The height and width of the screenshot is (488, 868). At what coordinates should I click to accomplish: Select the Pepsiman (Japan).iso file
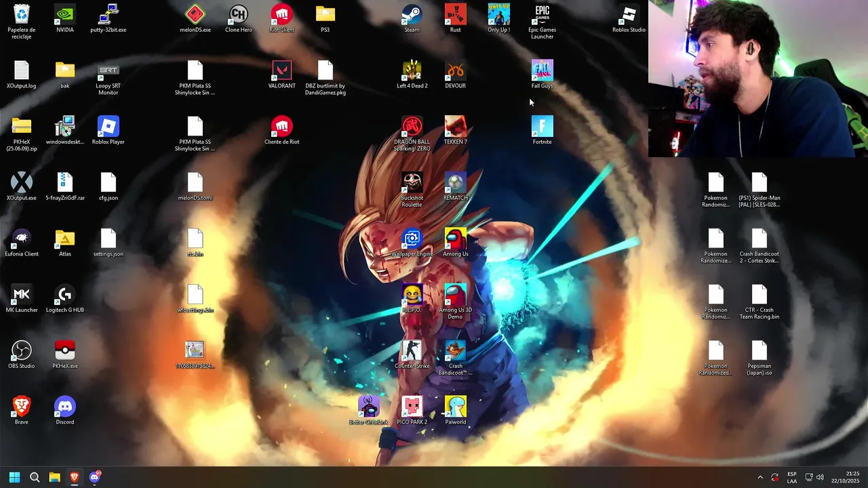pyautogui.click(x=759, y=351)
